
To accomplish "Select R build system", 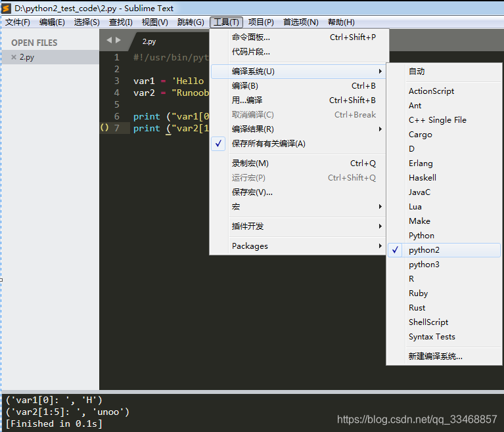I will point(444,279).
